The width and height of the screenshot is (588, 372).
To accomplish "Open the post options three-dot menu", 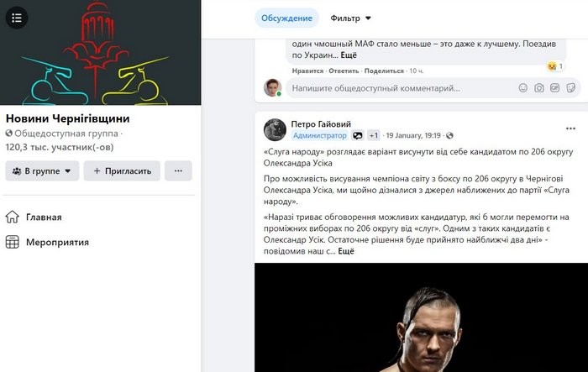I will click(x=570, y=128).
